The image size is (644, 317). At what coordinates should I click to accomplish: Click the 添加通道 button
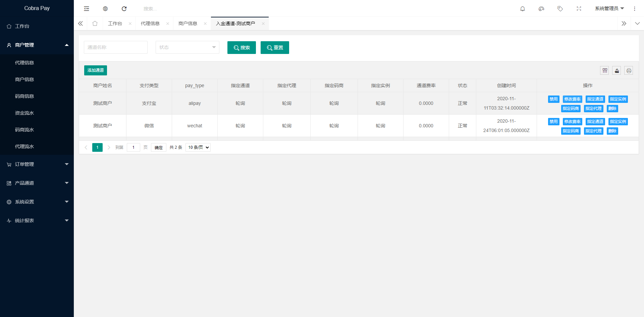96,70
